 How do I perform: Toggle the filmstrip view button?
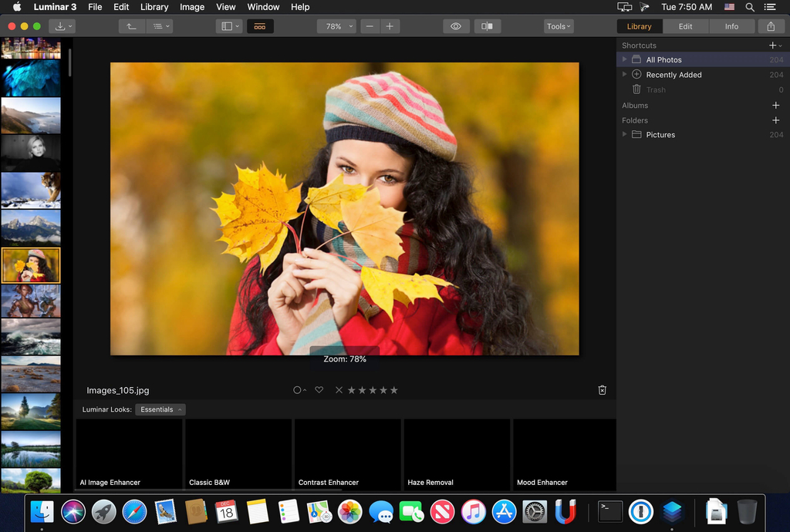(x=260, y=26)
